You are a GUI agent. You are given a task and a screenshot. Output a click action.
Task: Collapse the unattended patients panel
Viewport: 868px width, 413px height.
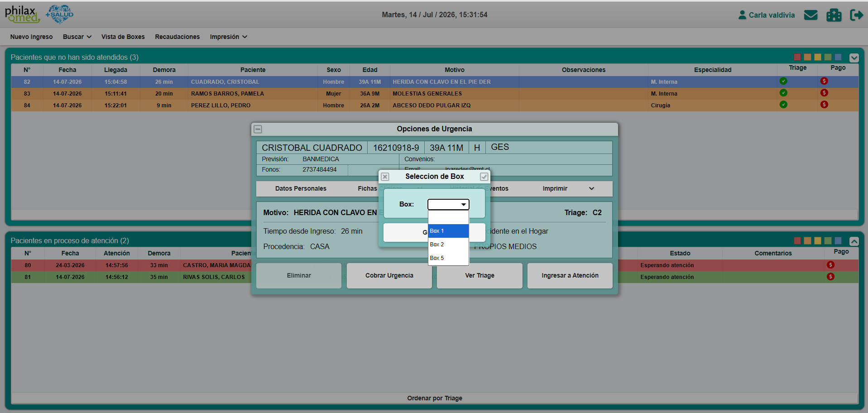[x=854, y=58]
